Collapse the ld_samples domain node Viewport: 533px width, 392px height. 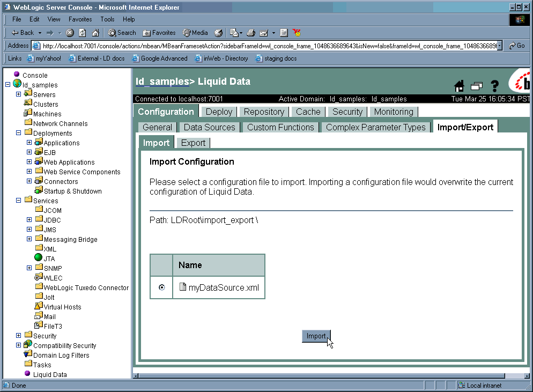[8, 84]
